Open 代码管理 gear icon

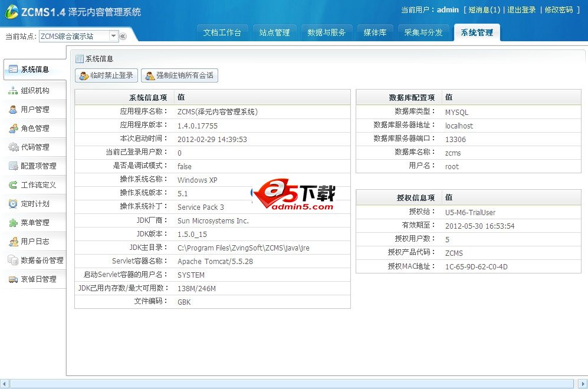coord(13,147)
